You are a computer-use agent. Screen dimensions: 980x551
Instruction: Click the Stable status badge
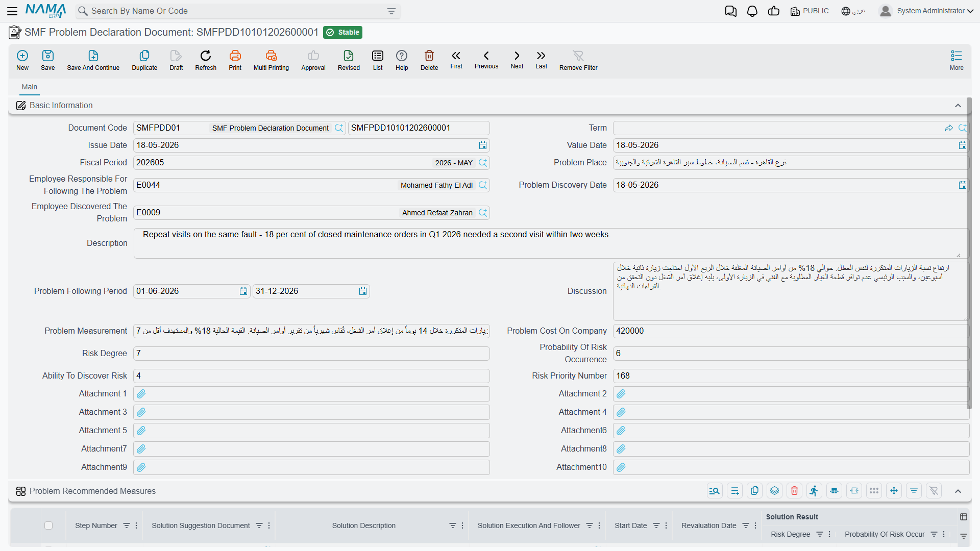pos(343,32)
